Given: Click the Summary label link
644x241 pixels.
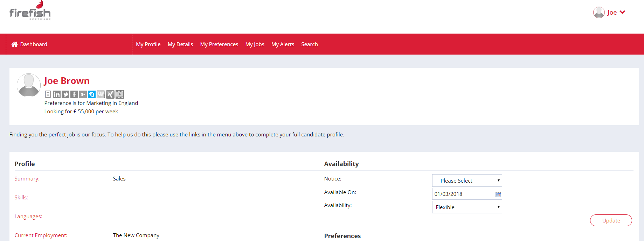Looking at the screenshot, I should [27, 179].
